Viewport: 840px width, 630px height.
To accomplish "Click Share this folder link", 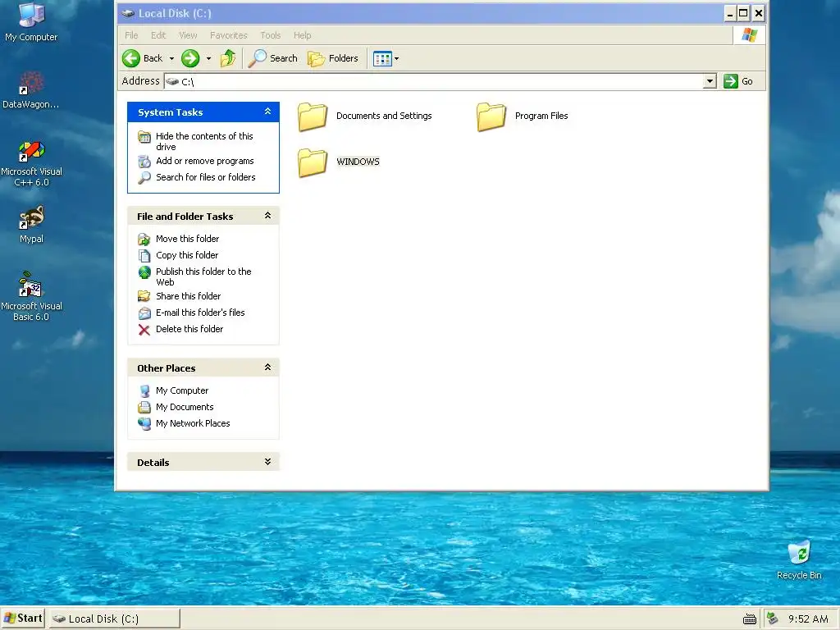I will point(188,296).
